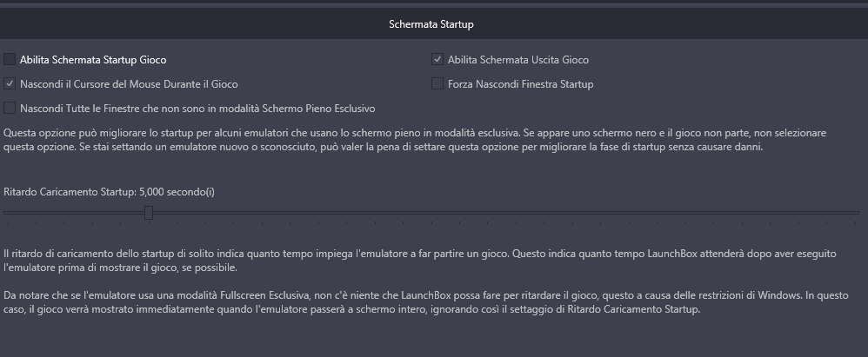
Task: Tick the Forza Nascondi Finestra Startup checkbox
Action: 437,84
